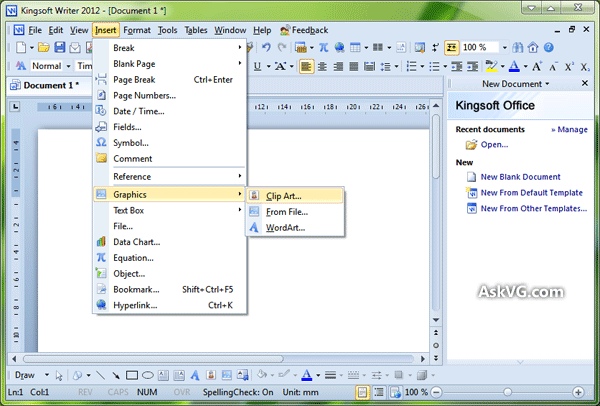Open the 100 % zoom dropdown arrow

click(505, 47)
